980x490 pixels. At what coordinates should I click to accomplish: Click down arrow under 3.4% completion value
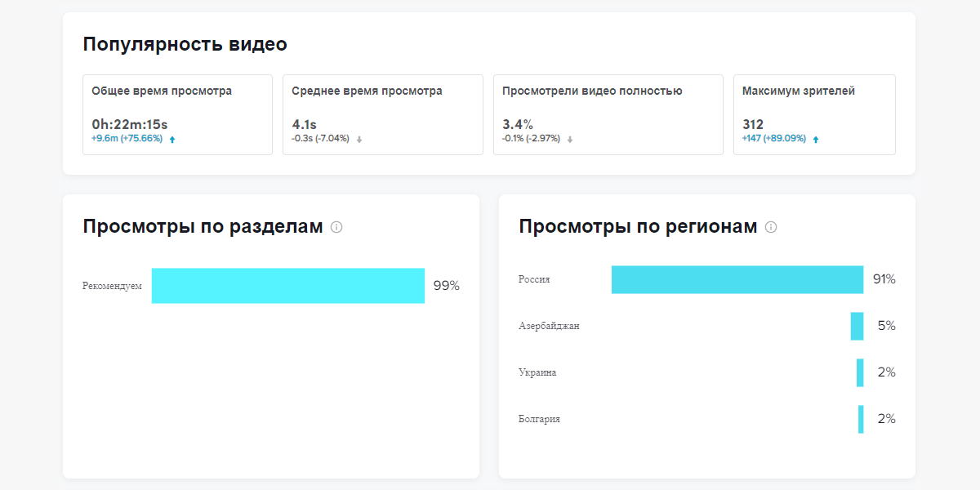pyautogui.click(x=570, y=140)
